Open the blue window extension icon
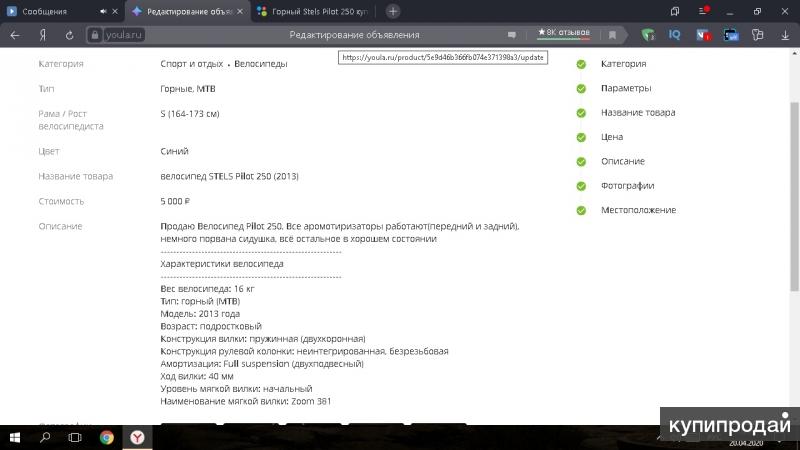Viewport: 800px width, 450px height. coord(731,35)
